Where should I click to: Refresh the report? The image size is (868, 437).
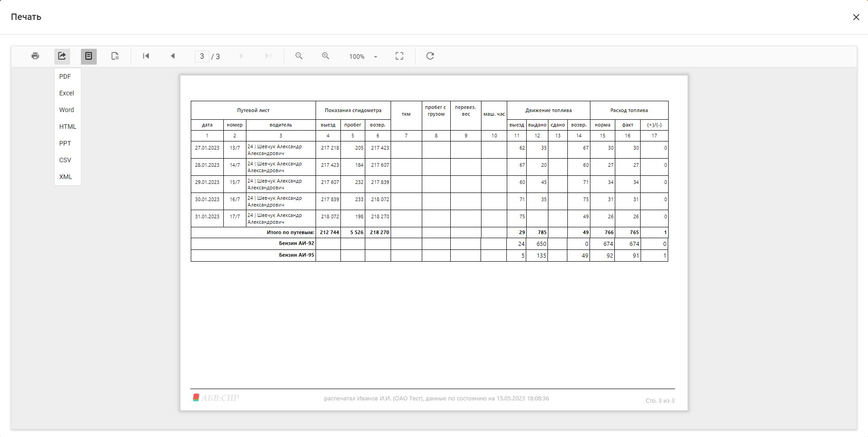point(430,56)
